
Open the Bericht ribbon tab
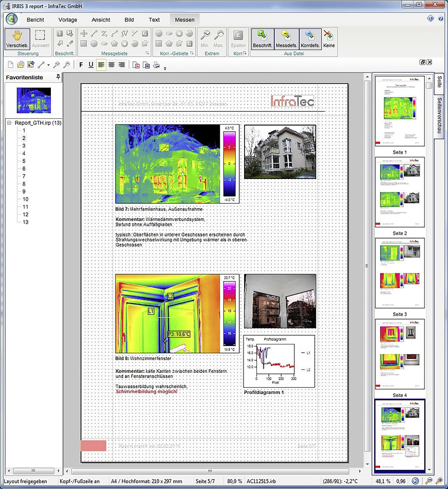point(35,20)
